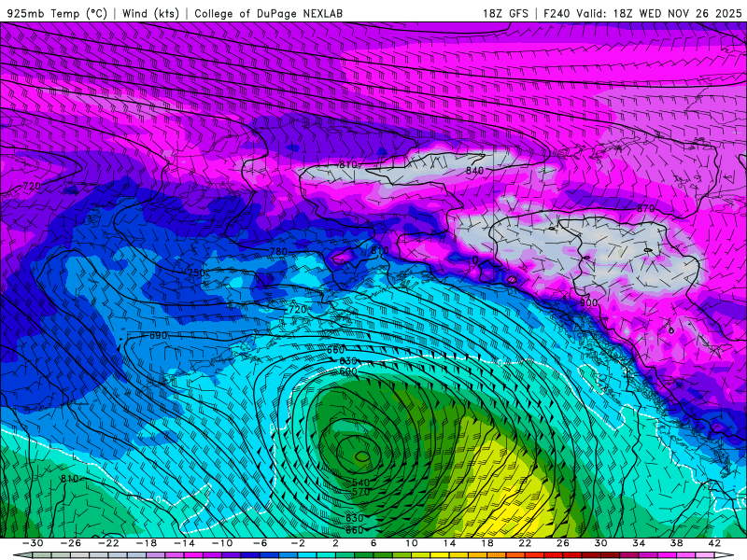Click the 2 value on the color scale
The image size is (747, 560).
[x=335, y=543]
